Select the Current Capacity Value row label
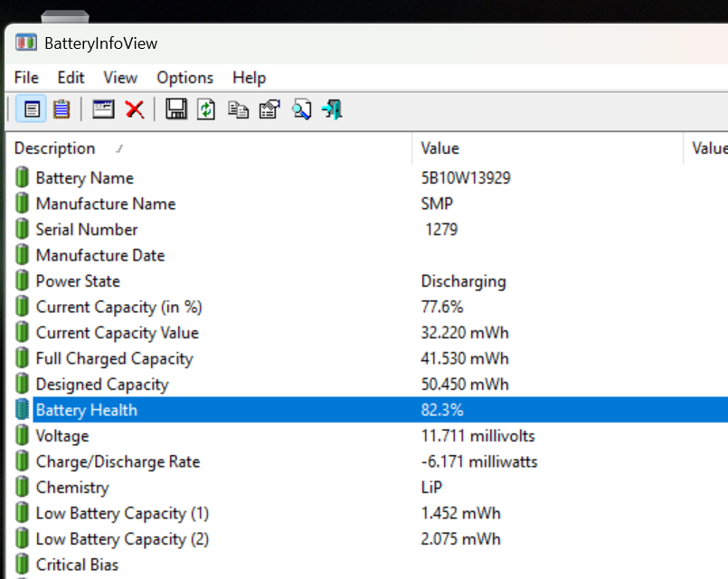The width and height of the screenshot is (728, 579). (118, 333)
